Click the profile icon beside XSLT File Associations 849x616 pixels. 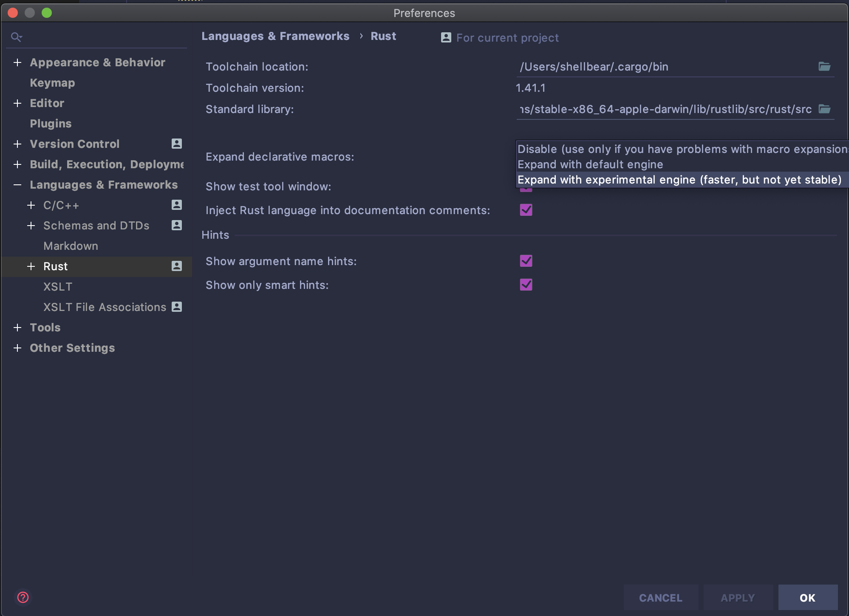(x=177, y=307)
